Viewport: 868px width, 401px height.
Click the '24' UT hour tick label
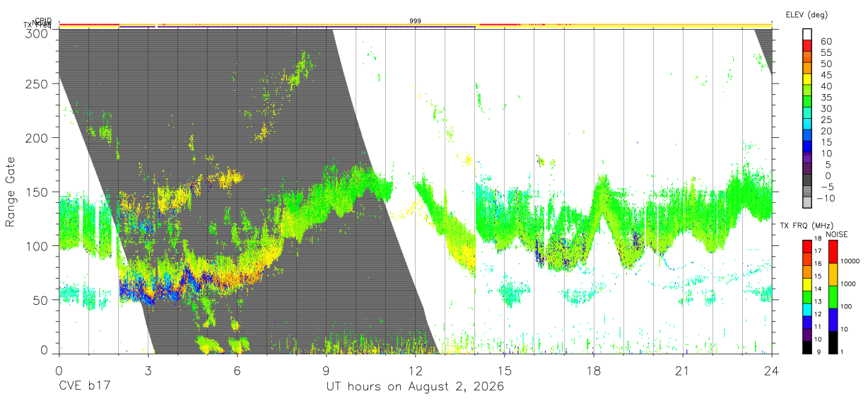tap(771, 371)
